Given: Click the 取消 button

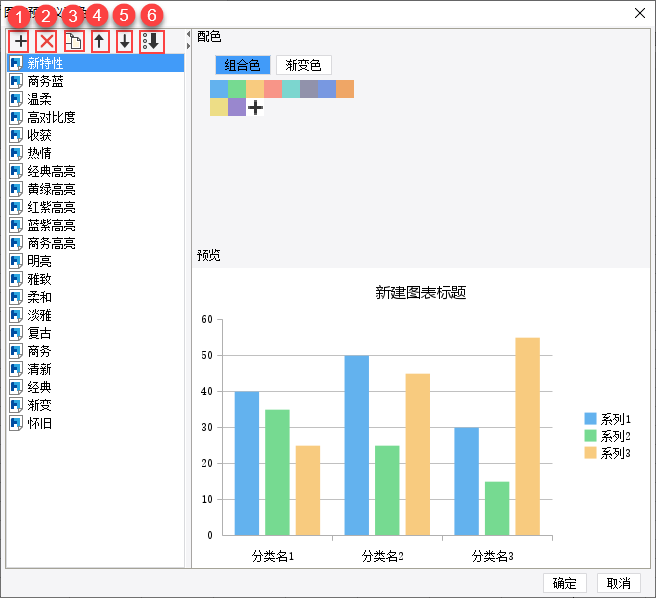Looking at the screenshot, I should click(x=619, y=583).
